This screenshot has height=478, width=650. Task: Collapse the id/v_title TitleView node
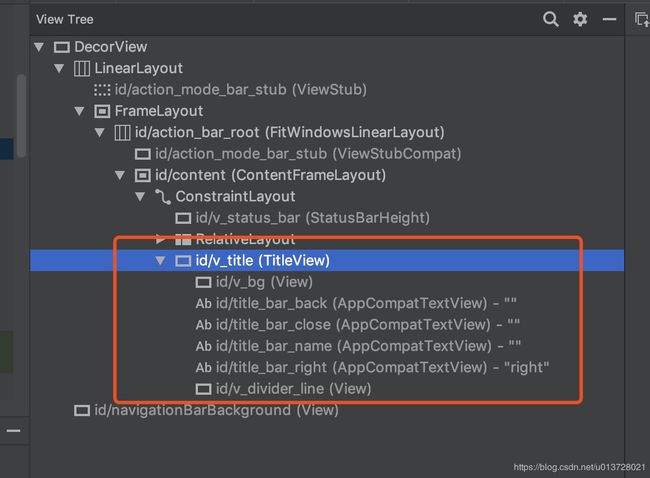[160, 260]
